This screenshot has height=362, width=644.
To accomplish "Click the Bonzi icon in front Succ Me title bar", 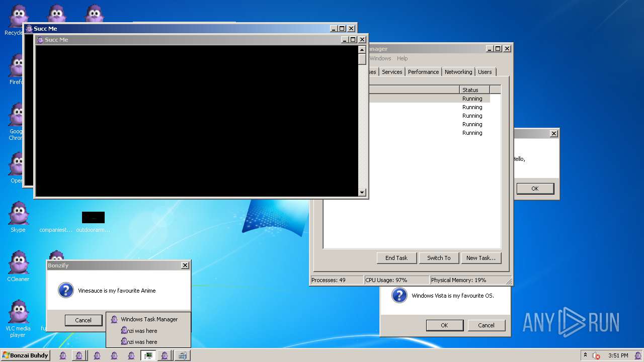I will click(40, 40).
